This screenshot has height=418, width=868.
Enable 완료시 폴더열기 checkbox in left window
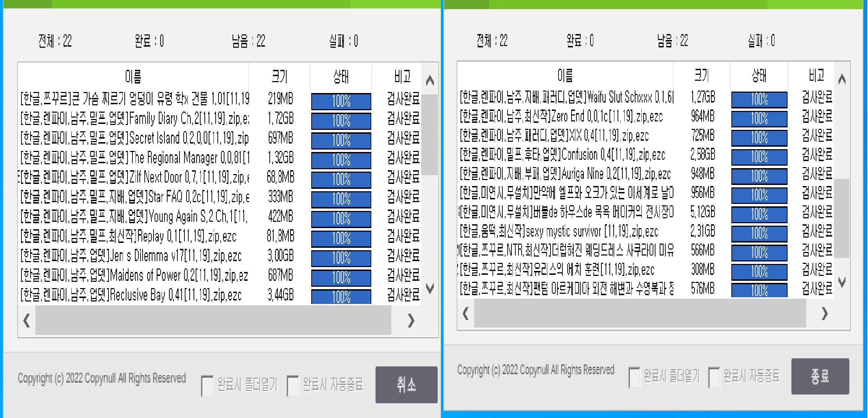(x=207, y=386)
